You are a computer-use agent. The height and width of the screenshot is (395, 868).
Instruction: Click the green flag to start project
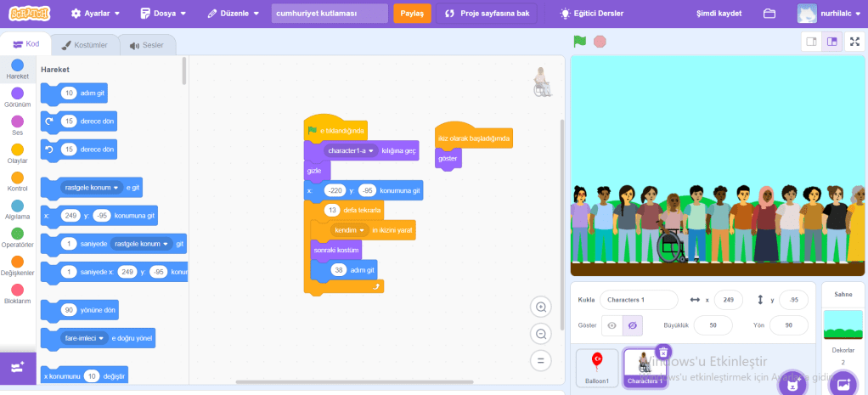(579, 41)
